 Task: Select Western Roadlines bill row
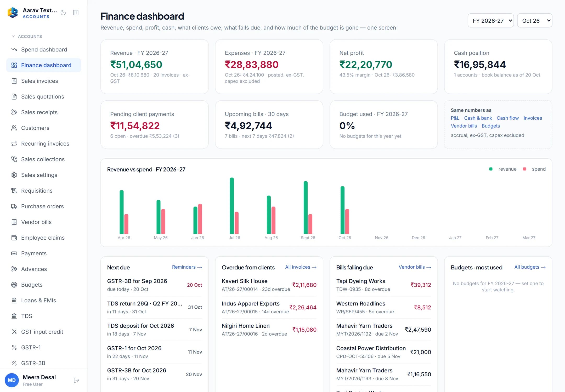[383, 307]
